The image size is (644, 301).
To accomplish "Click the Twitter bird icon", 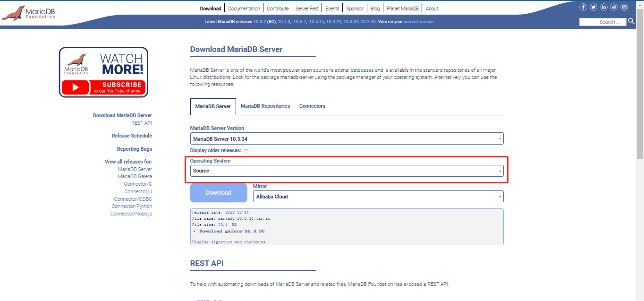I will click(593, 7).
